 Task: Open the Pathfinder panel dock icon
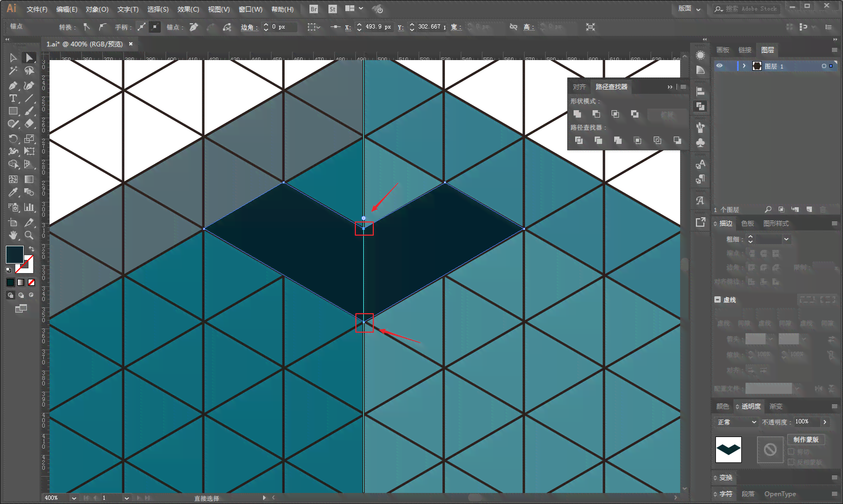pos(700,106)
